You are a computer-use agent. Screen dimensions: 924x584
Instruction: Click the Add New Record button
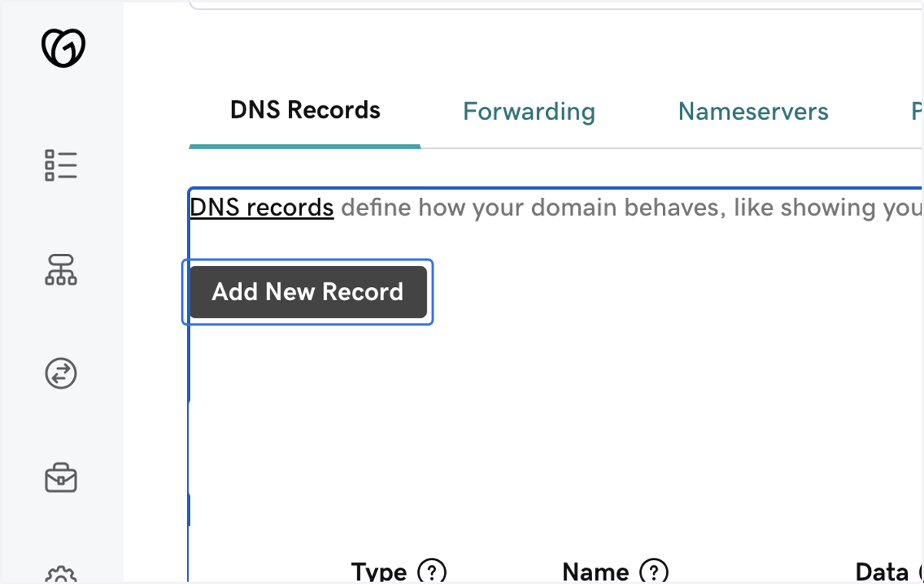point(308,292)
